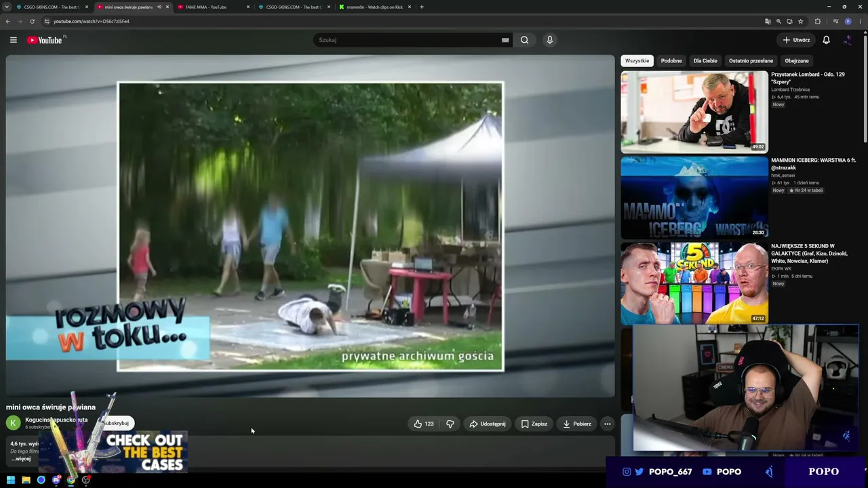Open the 'MAMMON ICEBERG' video thumbnail
The image size is (868, 488).
coord(694,198)
